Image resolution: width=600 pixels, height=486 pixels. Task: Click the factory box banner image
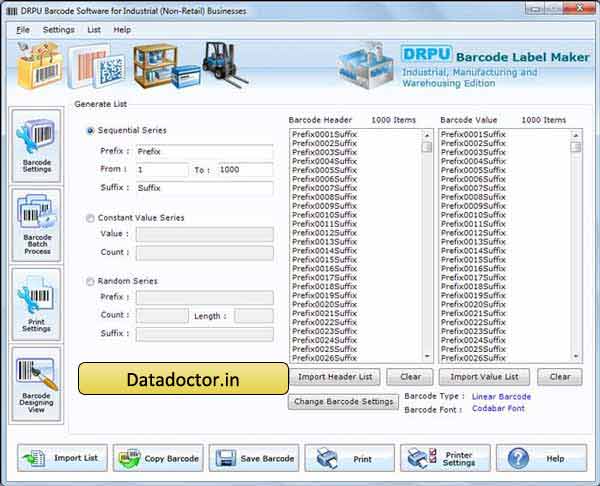[x=366, y=65]
